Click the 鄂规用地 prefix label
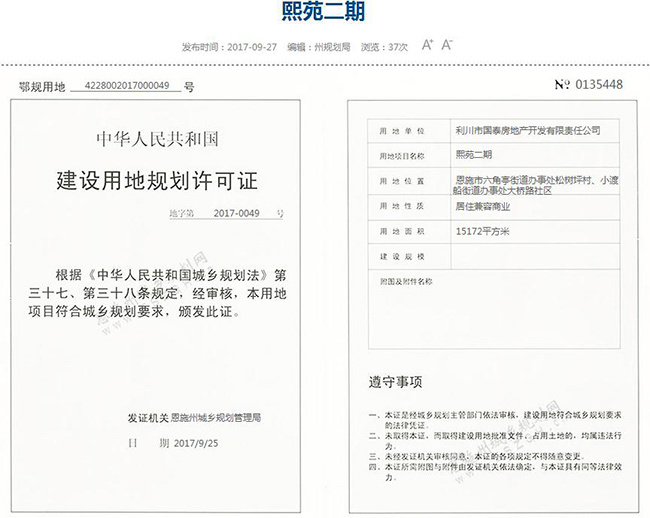Image resolution: width=650 pixels, height=518 pixels. [42, 87]
